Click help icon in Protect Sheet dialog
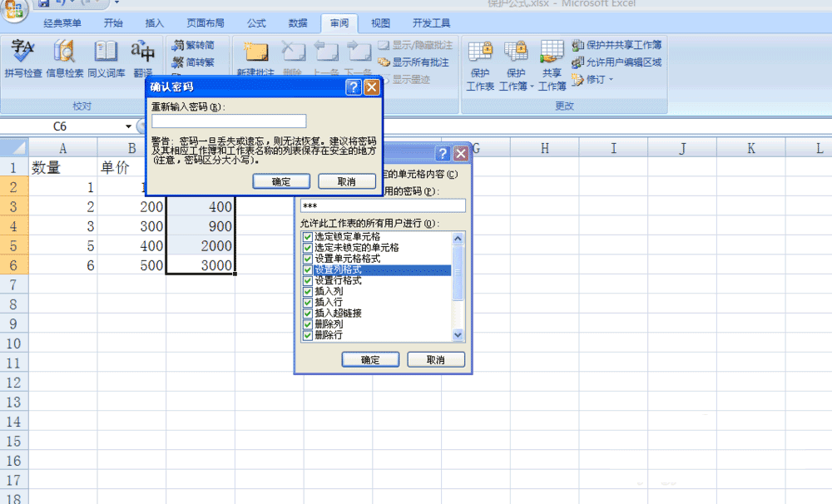832x504 pixels. (443, 154)
